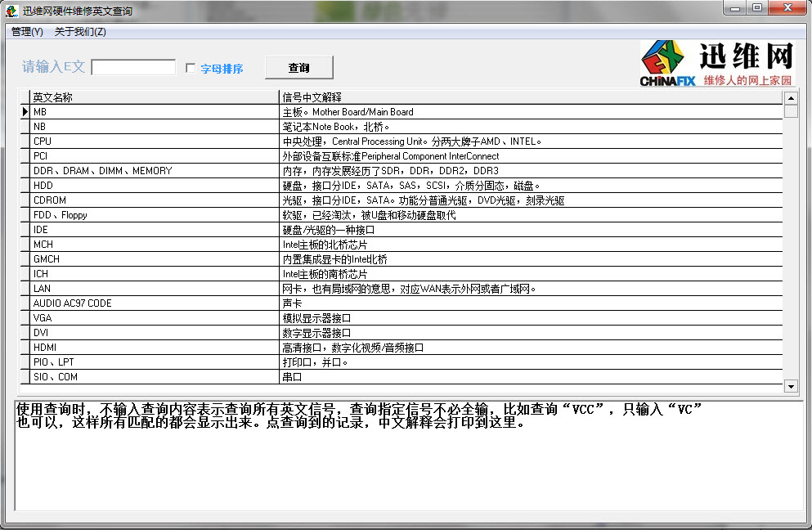812x530 pixels.
Task: Click the 英文名称 column header
Action: pos(155,97)
